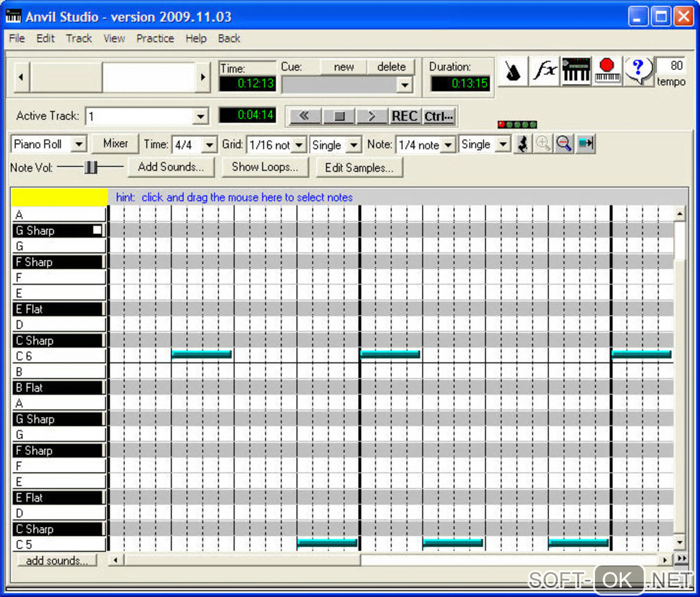Click the synthesizer keyboard icon
Image resolution: width=700 pixels, height=597 pixels.
click(576, 71)
